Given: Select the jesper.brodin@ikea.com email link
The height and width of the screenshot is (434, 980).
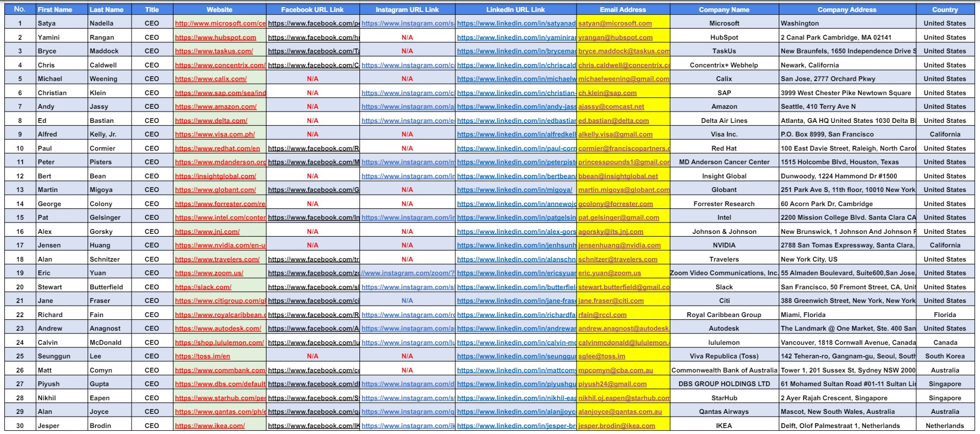Looking at the screenshot, I should tap(617, 426).
